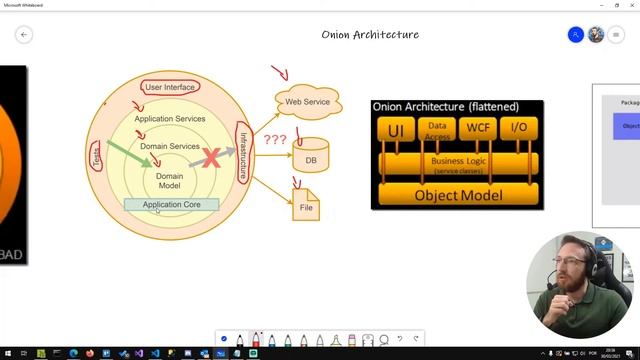Select the white/grey pen
Screen dimensions: 640x360
pos(320,340)
